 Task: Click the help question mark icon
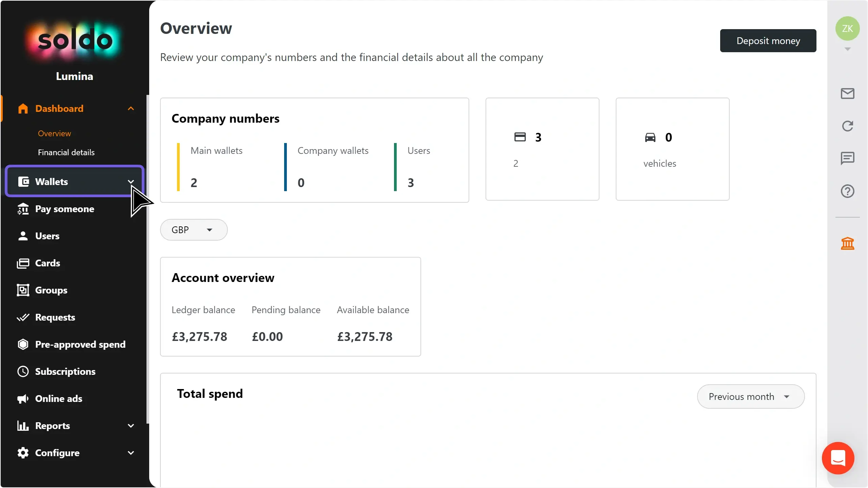click(x=847, y=191)
